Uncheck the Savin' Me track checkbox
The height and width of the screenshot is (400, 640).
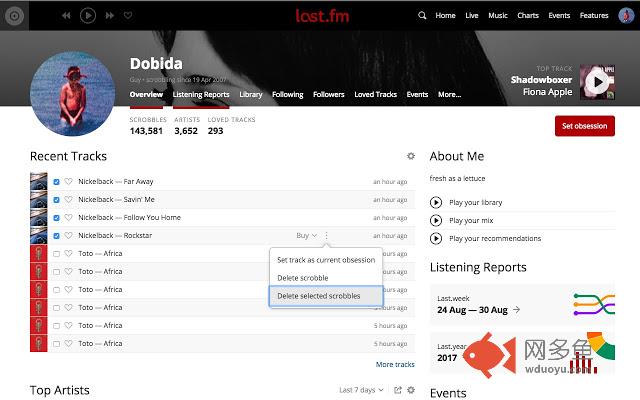coord(56,200)
